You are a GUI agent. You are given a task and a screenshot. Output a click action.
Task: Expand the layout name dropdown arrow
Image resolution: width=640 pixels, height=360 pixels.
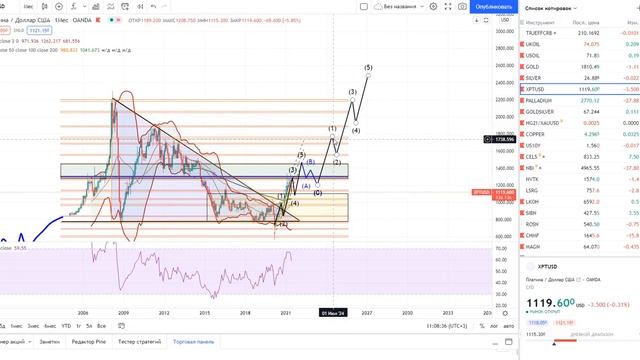click(422, 7)
